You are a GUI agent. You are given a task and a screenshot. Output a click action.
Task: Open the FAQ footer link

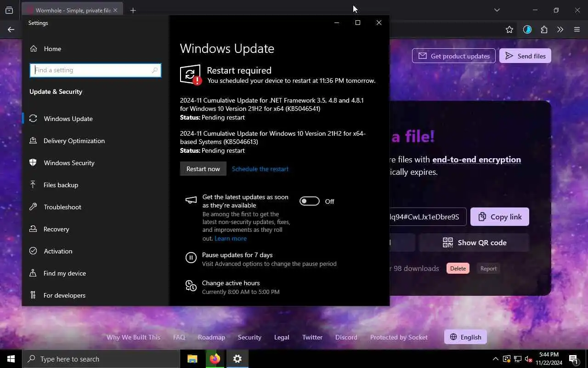coord(179,337)
